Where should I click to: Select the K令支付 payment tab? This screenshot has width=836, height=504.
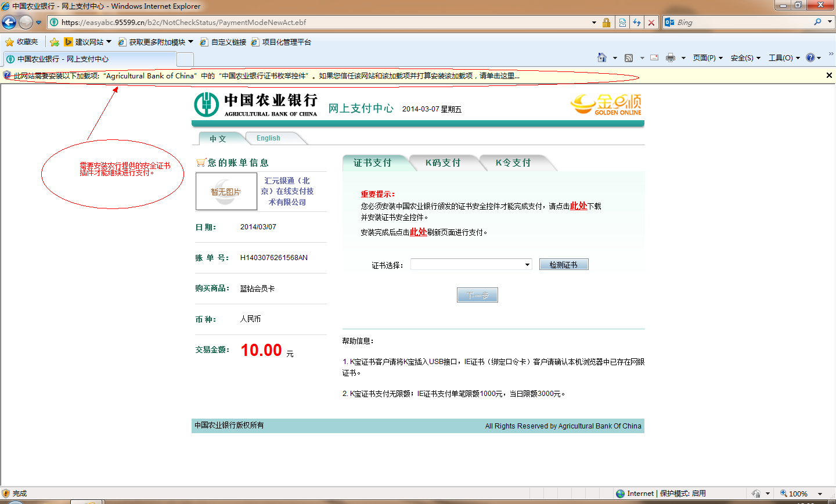[513, 163]
